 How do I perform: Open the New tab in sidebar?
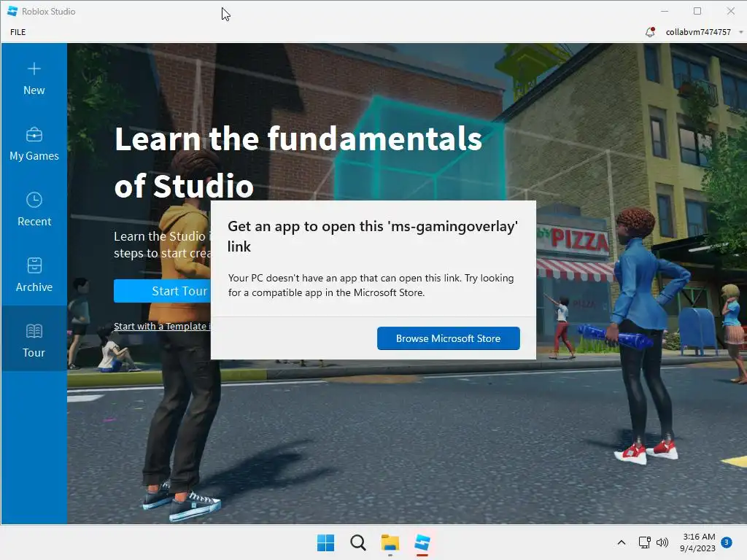pyautogui.click(x=34, y=79)
